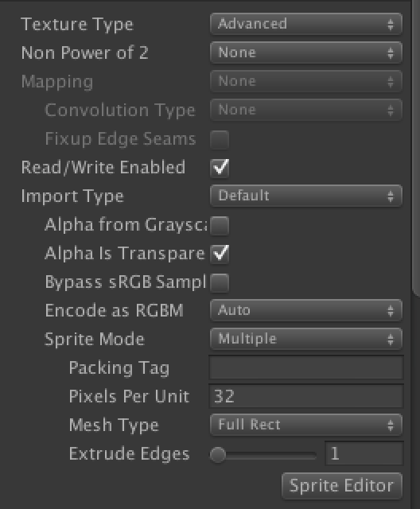The image size is (420, 509).
Task: Click the Convolution Type dropdown
Action: [x=306, y=110]
